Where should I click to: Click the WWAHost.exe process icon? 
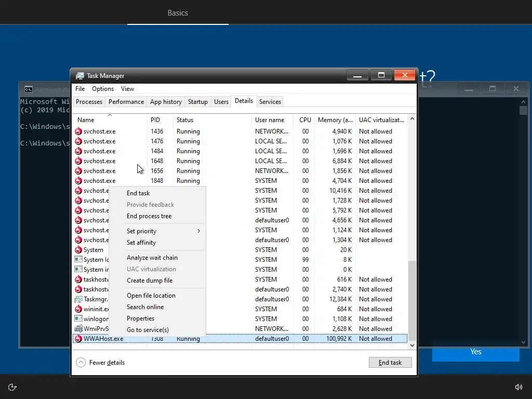[x=78, y=339]
